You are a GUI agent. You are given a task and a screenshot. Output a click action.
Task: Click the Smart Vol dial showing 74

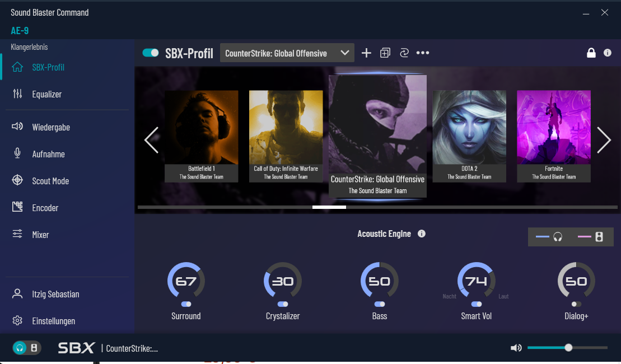(477, 281)
